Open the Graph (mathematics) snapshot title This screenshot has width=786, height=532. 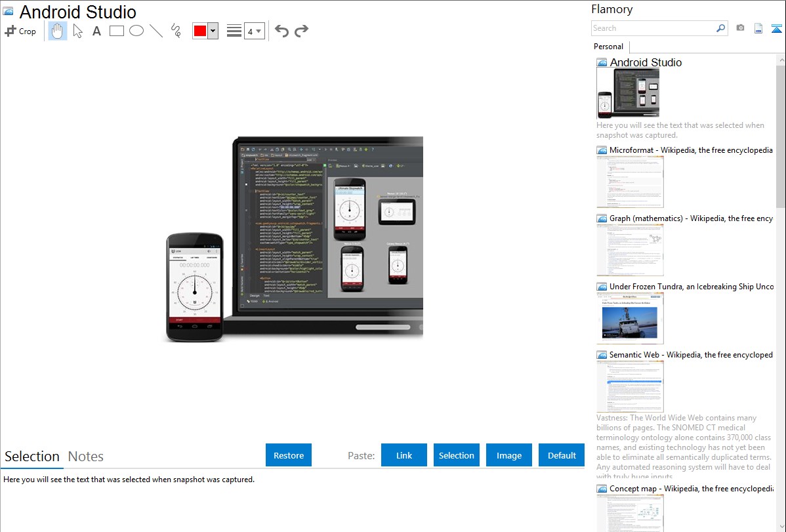(691, 218)
